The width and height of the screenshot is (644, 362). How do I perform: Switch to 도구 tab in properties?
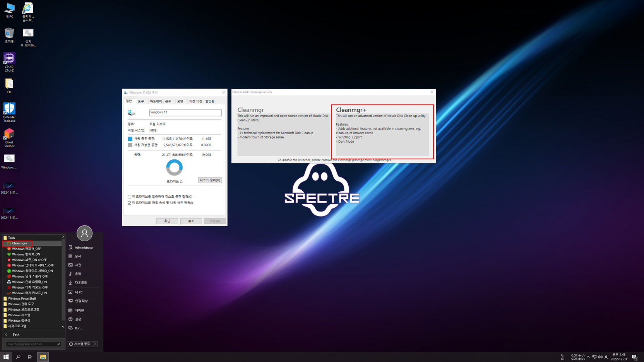click(141, 101)
